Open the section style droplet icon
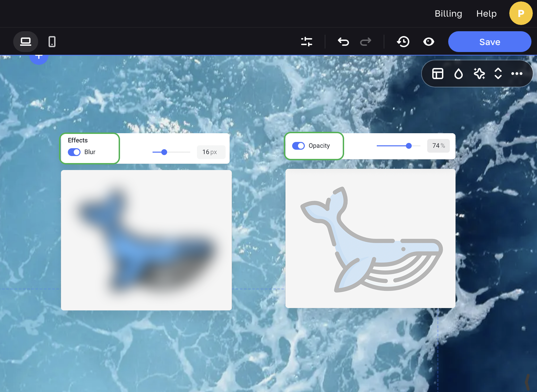This screenshot has height=392, width=537. click(x=459, y=74)
